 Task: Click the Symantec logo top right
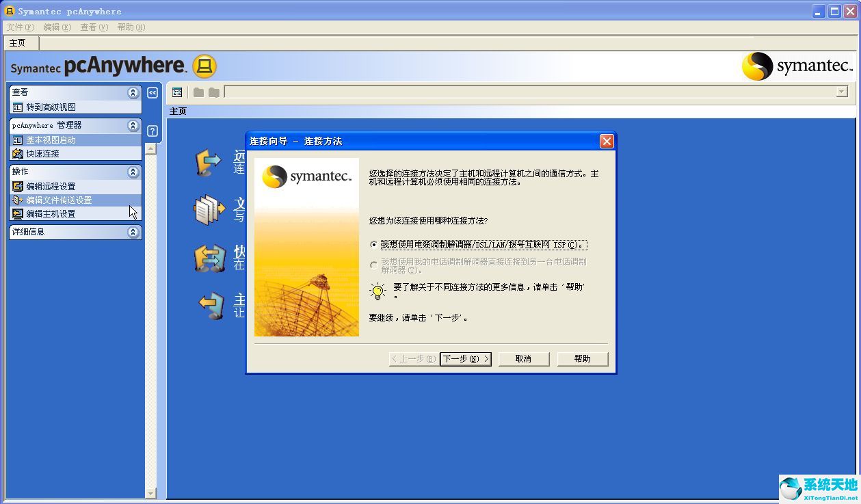(797, 66)
